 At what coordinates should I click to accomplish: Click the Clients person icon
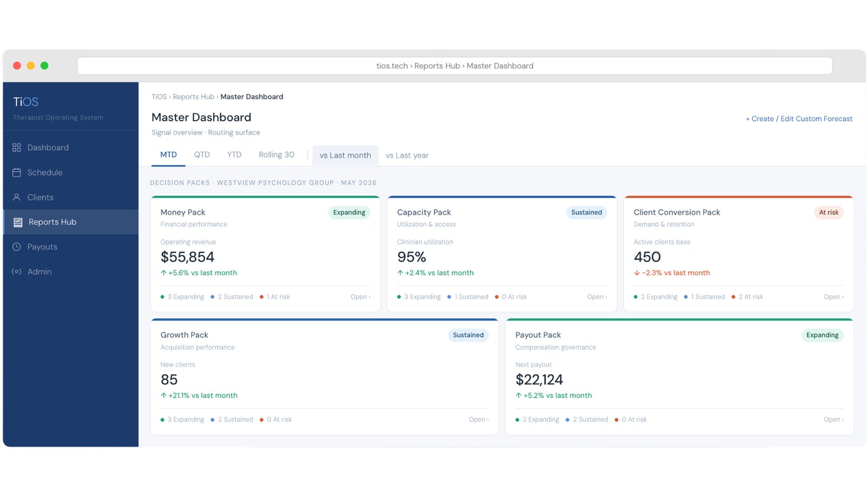17,197
